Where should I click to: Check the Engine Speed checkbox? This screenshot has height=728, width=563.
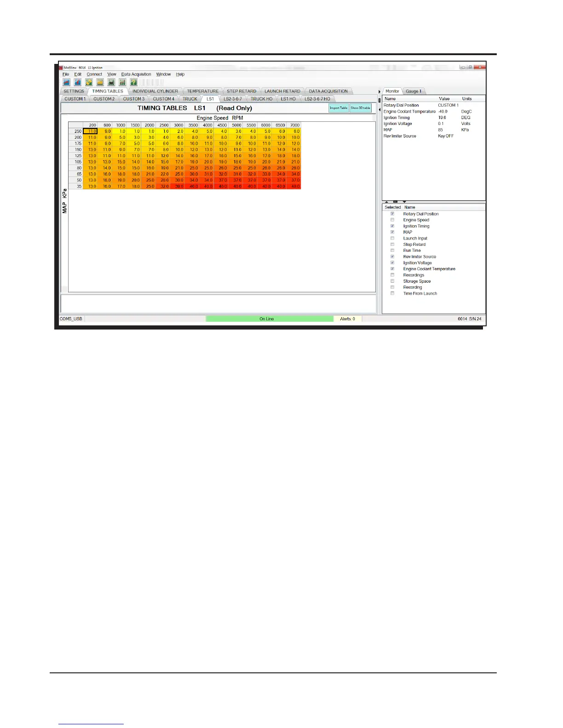coord(392,220)
